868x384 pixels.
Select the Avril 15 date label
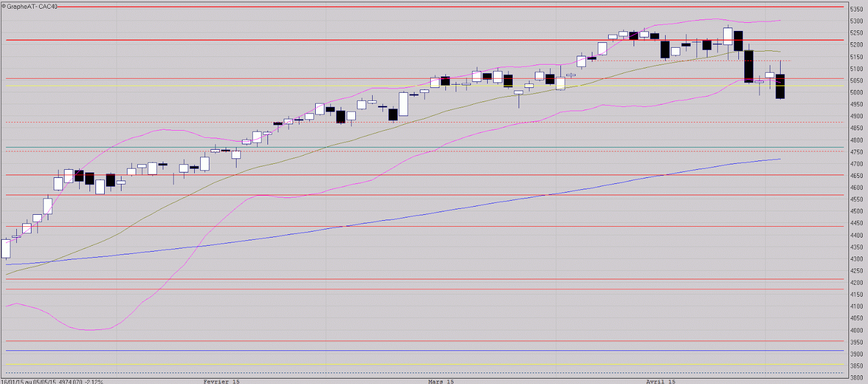(x=661, y=381)
